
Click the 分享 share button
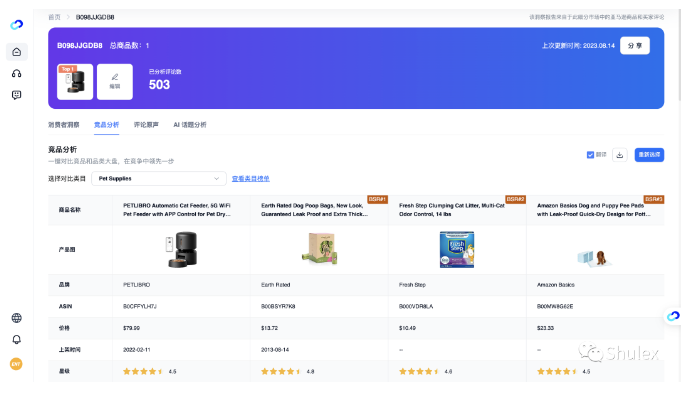click(635, 45)
